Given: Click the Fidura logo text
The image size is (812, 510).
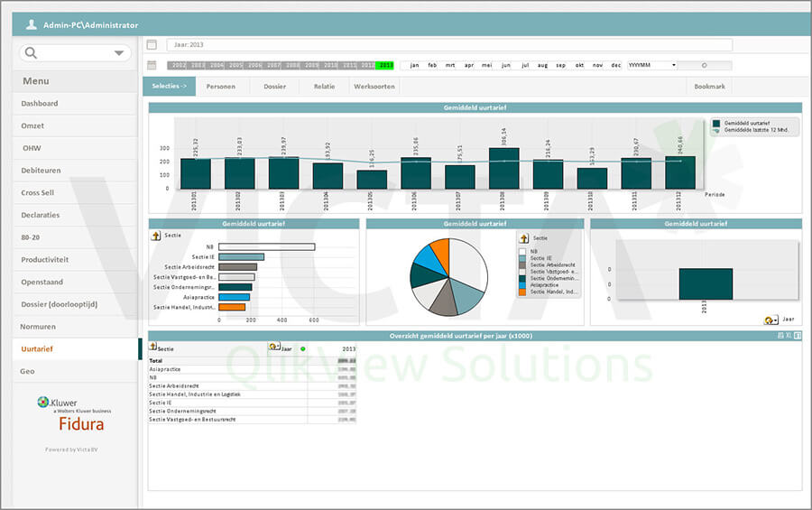Looking at the screenshot, I should point(81,424).
